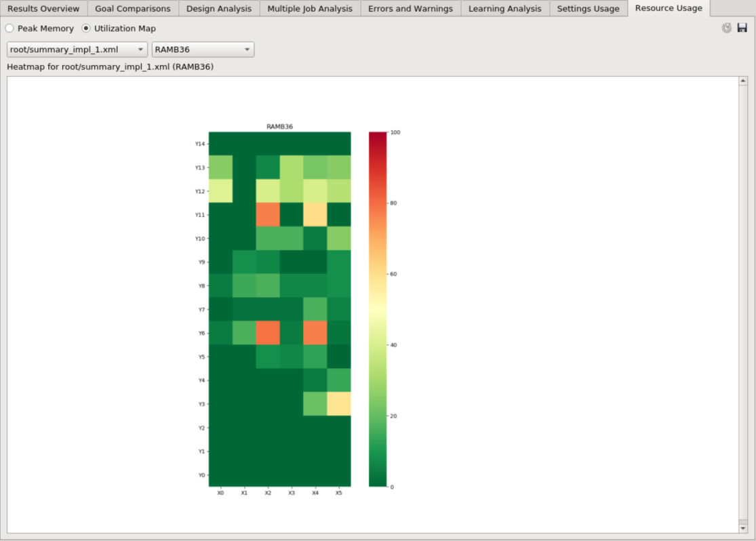The width and height of the screenshot is (756, 541).
Task: Click the X0 axis label
Action: tap(220, 493)
